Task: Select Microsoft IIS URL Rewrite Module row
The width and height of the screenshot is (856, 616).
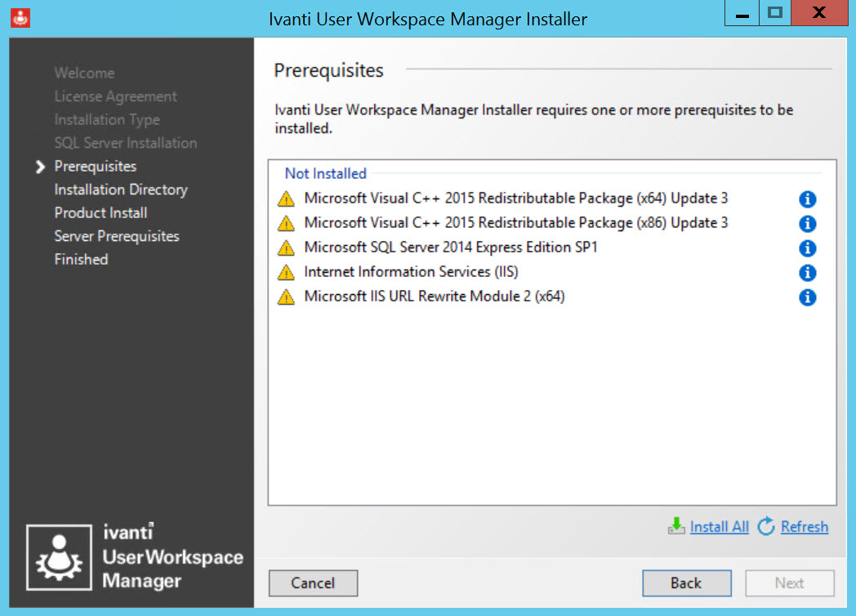Action: [x=434, y=296]
